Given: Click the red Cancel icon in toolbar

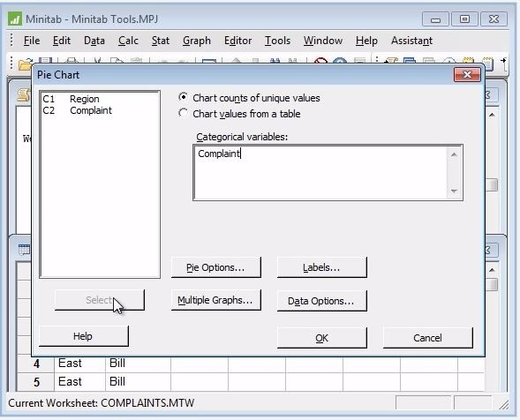Looking at the screenshot, I should click(x=320, y=61).
